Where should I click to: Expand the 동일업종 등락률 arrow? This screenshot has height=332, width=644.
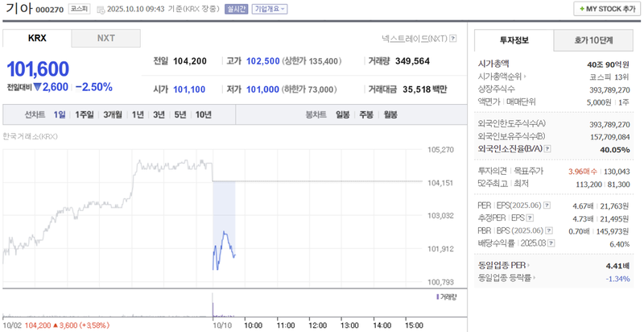click(535, 278)
